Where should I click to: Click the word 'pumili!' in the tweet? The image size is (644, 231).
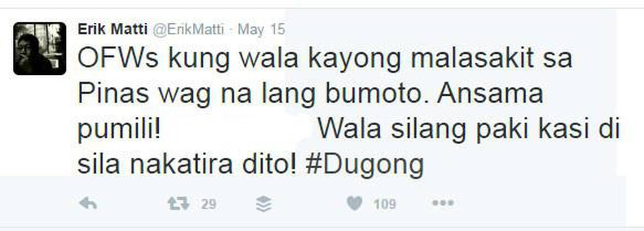pos(119,131)
